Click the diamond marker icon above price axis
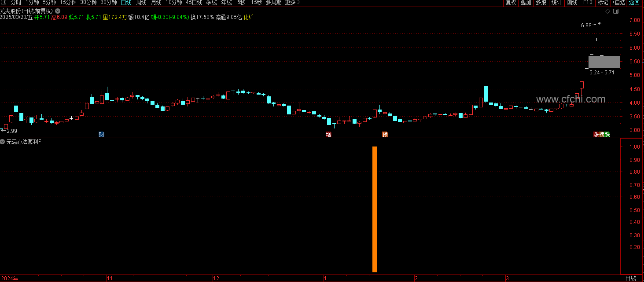The height and width of the screenshot is (282, 644). click(x=607, y=11)
